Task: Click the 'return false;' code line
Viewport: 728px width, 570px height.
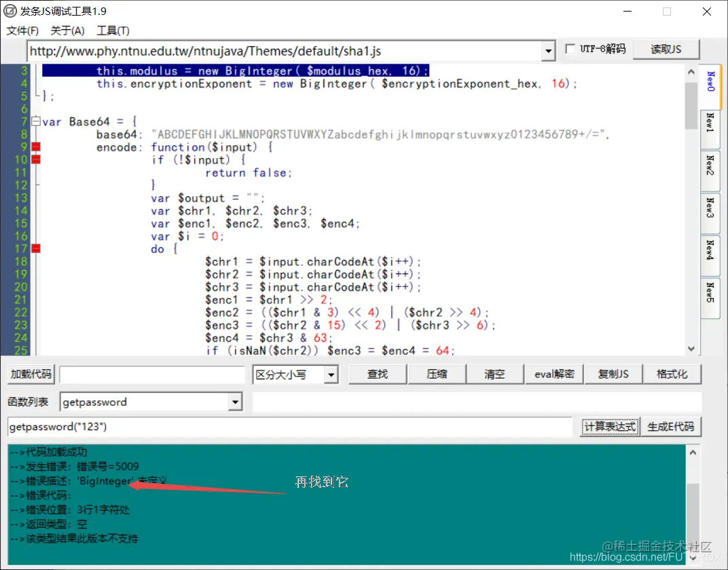Action: (249, 173)
